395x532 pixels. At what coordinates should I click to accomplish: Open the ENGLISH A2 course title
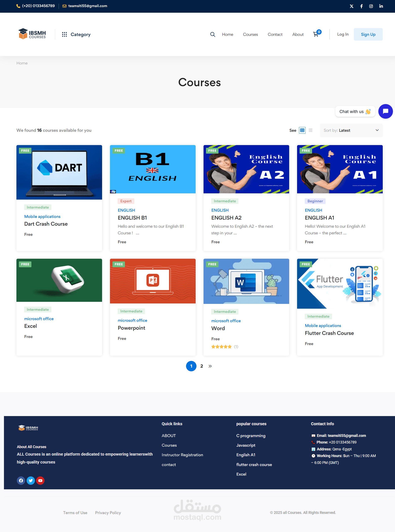[x=226, y=218]
